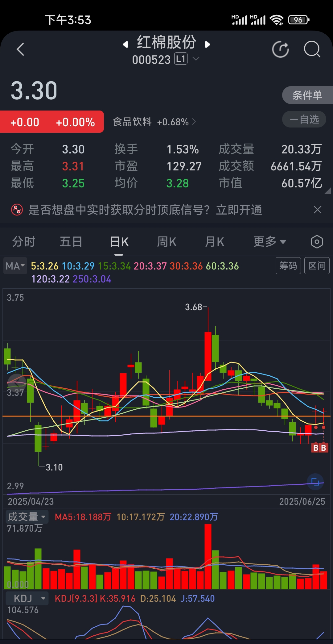This screenshot has height=644, width=333.
Task: Open the 更多 periods dropdown
Action: tap(269, 242)
